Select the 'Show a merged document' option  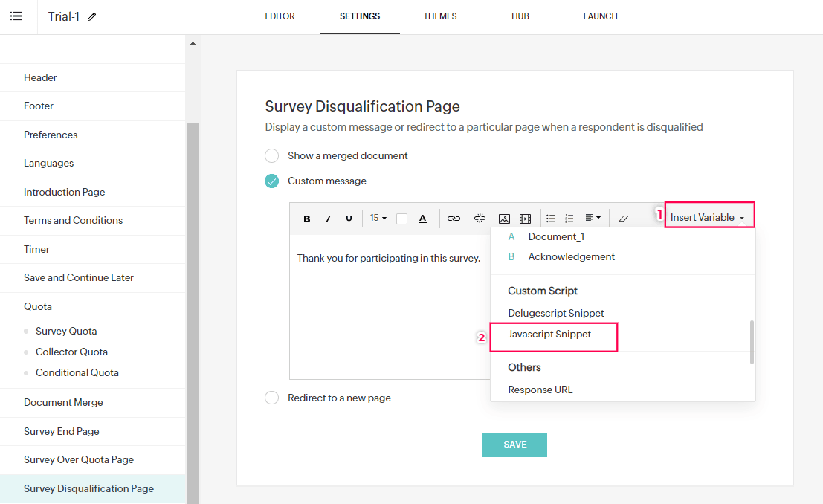tap(272, 156)
